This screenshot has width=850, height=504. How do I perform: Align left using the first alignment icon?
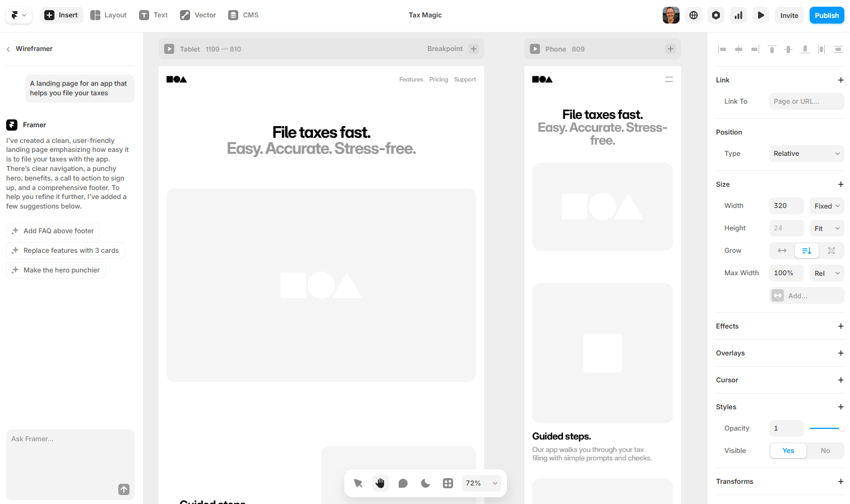pyautogui.click(x=722, y=49)
